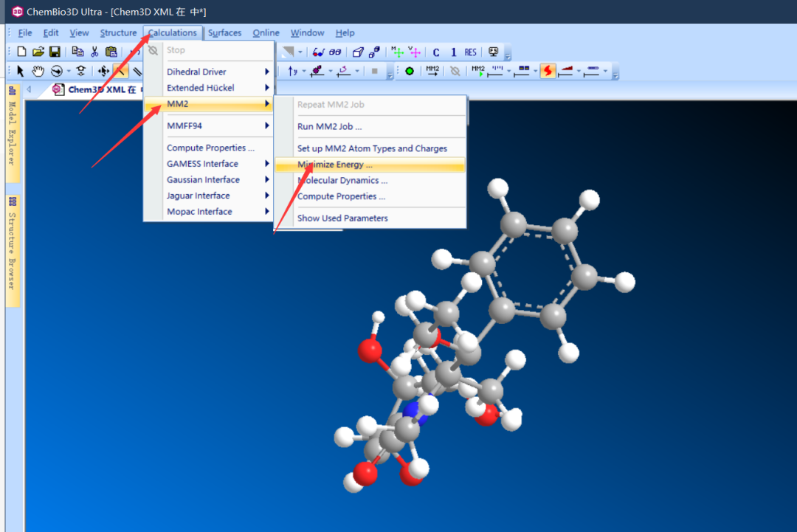Click the spin about selected bond icon
Image resolution: width=797 pixels, height=532 pixels.
317,71
